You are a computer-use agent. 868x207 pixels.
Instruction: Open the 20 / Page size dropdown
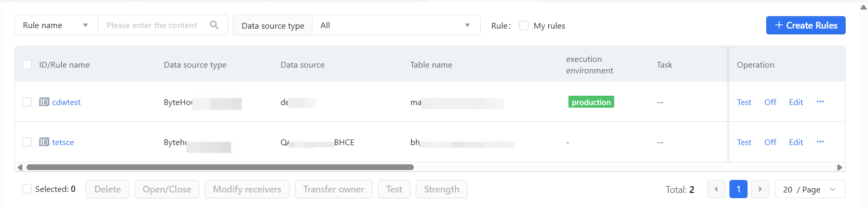coord(810,189)
